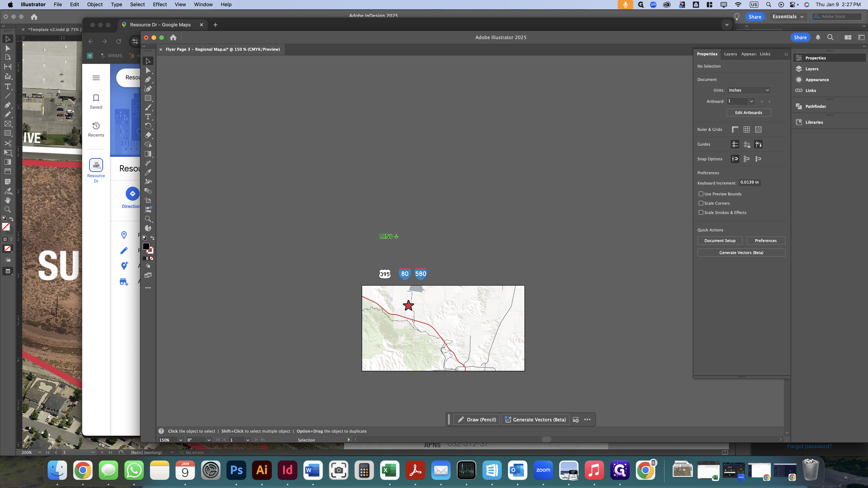Enable Scale Corners checkbox

tap(701, 203)
